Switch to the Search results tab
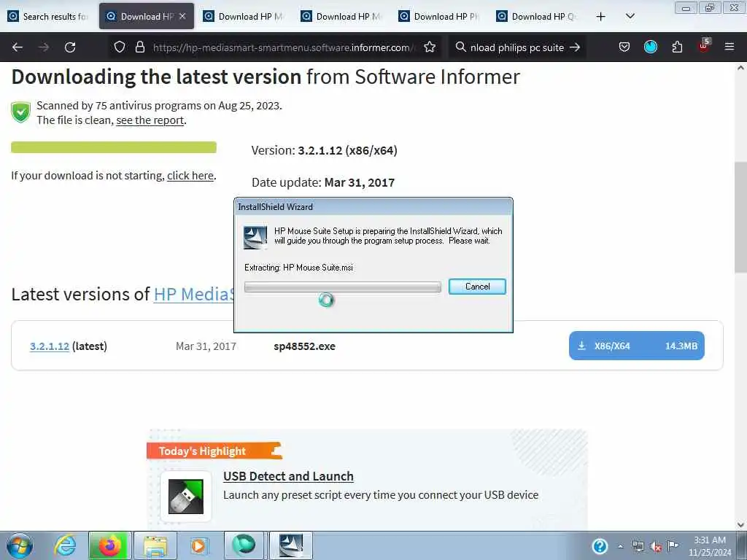This screenshot has height=560, width=747. click(49, 17)
